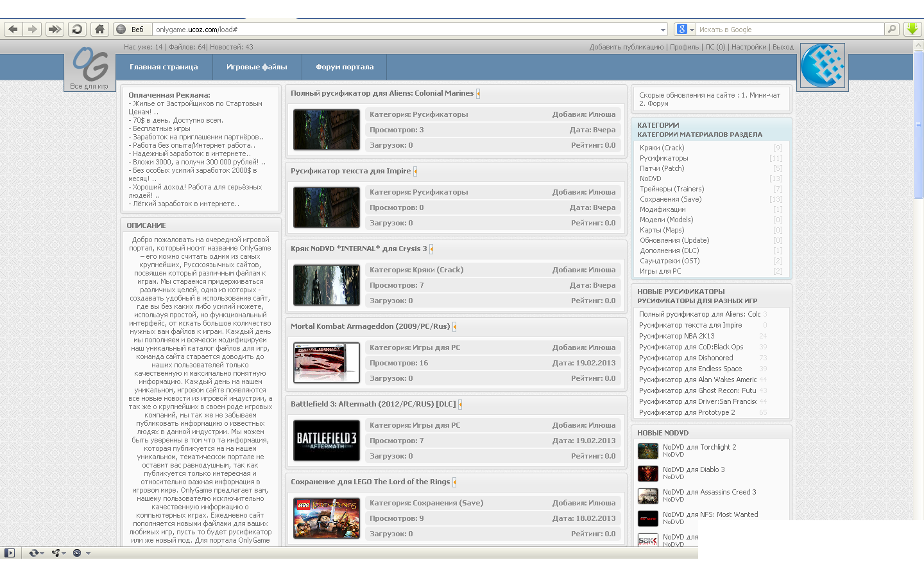Click the arrow marker next to Mortal Kombat Armageddon title
This screenshot has height=578, width=924.
454,327
